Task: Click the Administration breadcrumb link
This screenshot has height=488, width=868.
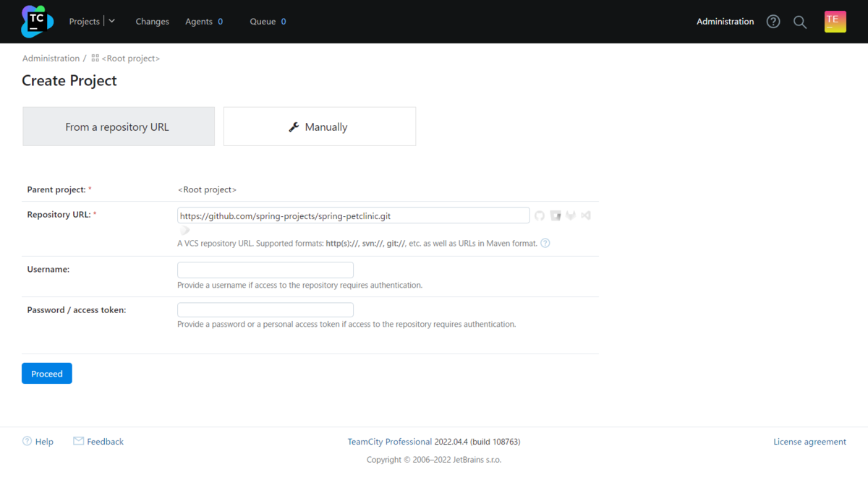Action: tap(51, 59)
